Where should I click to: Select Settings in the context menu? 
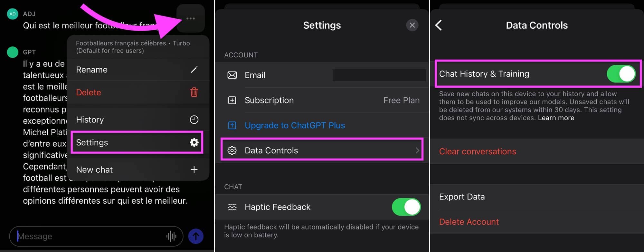137,142
